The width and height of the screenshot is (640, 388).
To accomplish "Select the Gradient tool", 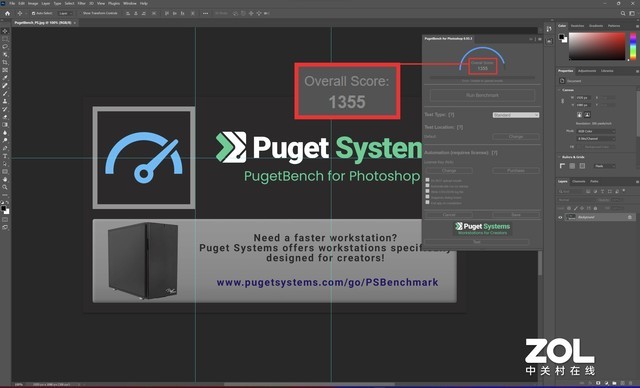I will click(x=5, y=124).
